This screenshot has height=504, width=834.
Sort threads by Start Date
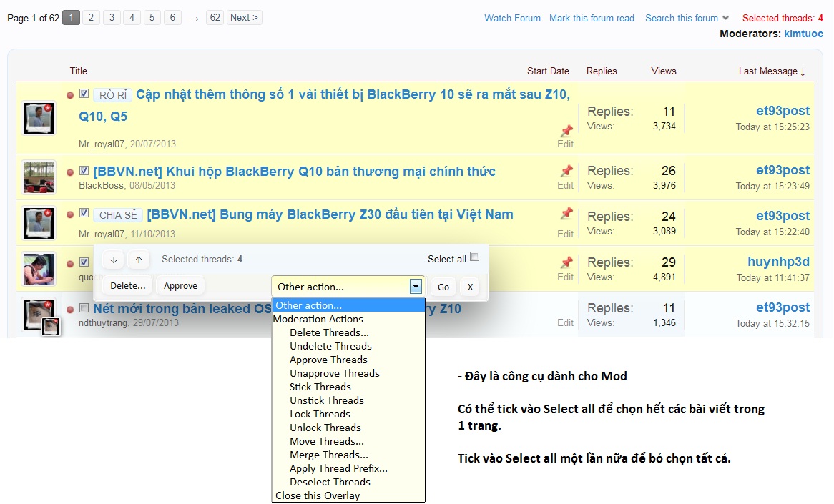click(x=548, y=71)
